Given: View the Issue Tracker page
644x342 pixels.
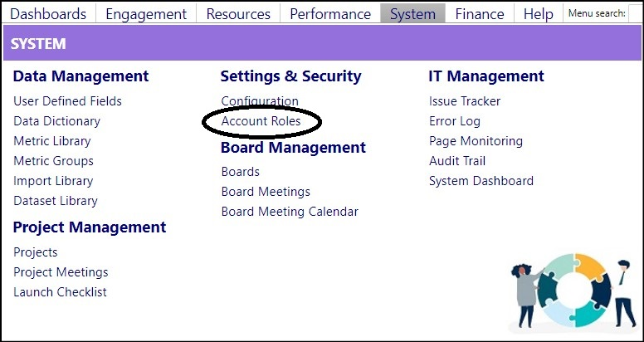Looking at the screenshot, I should [465, 101].
